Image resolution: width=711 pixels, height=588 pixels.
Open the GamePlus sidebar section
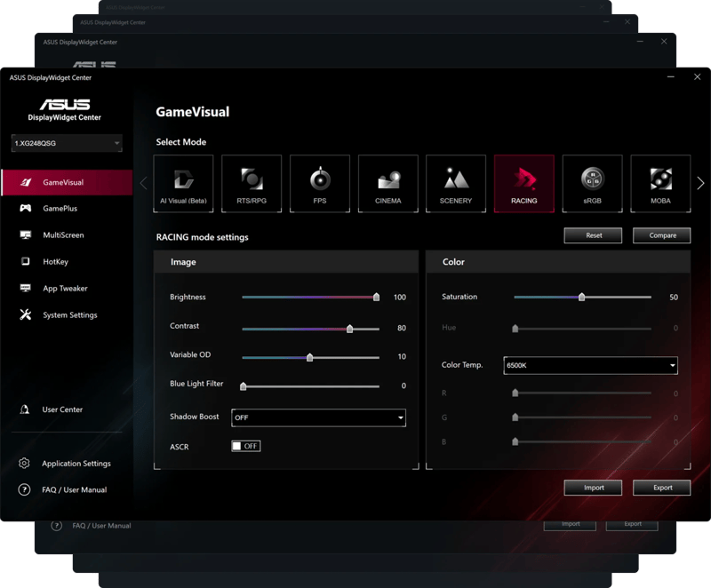[60, 209]
